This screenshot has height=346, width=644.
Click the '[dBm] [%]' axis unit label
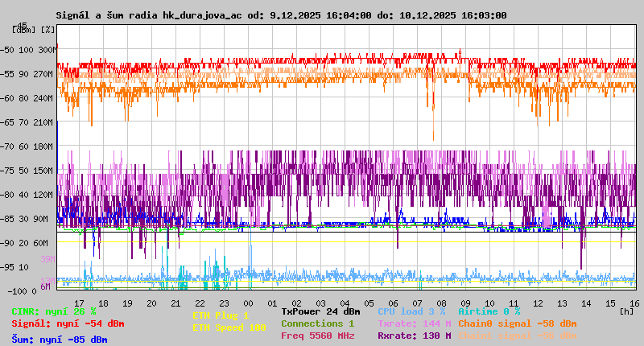(33, 30)
